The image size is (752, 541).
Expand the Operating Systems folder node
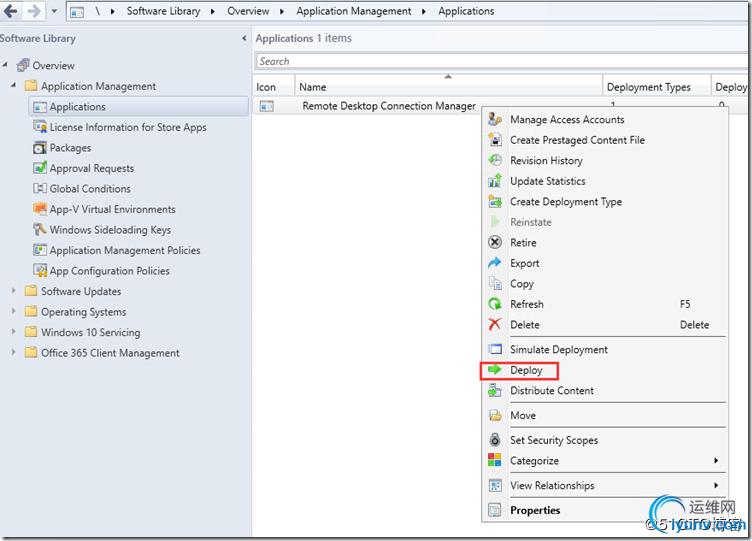point(14,312)
